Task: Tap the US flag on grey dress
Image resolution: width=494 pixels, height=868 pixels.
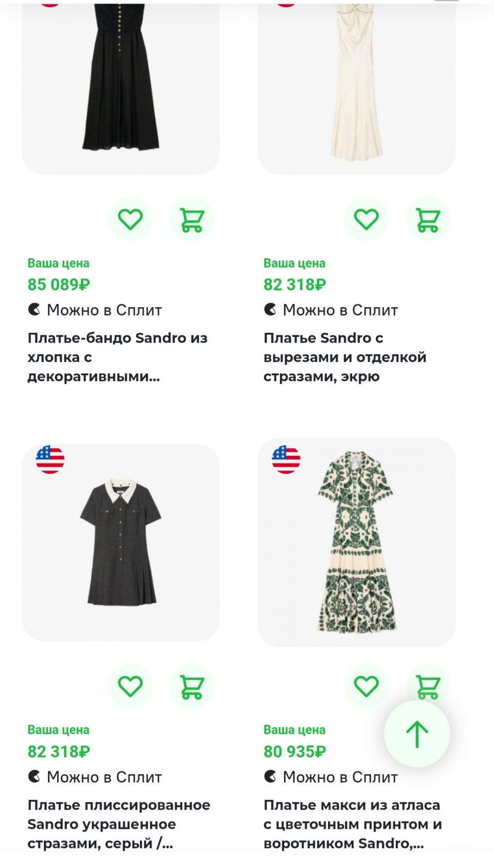Action: pyautogui.click(x=50, y=460)
